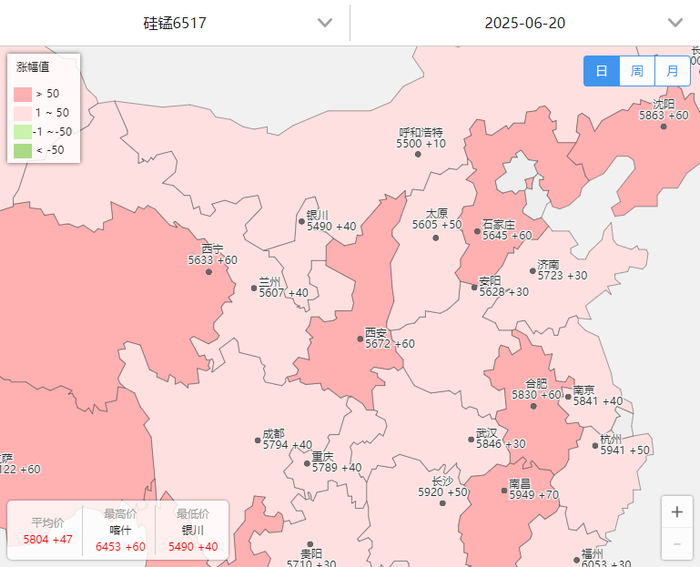Click the > 50 legend color swatch
This screenshot has width=700, height=567.
point(23,94)
